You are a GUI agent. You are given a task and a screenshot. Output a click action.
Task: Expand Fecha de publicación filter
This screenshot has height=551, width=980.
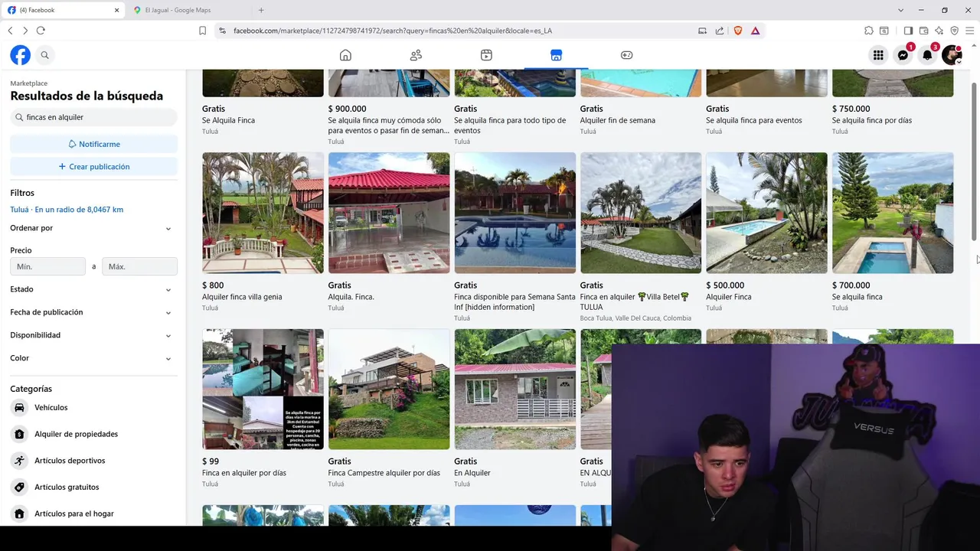coord(93,312)
